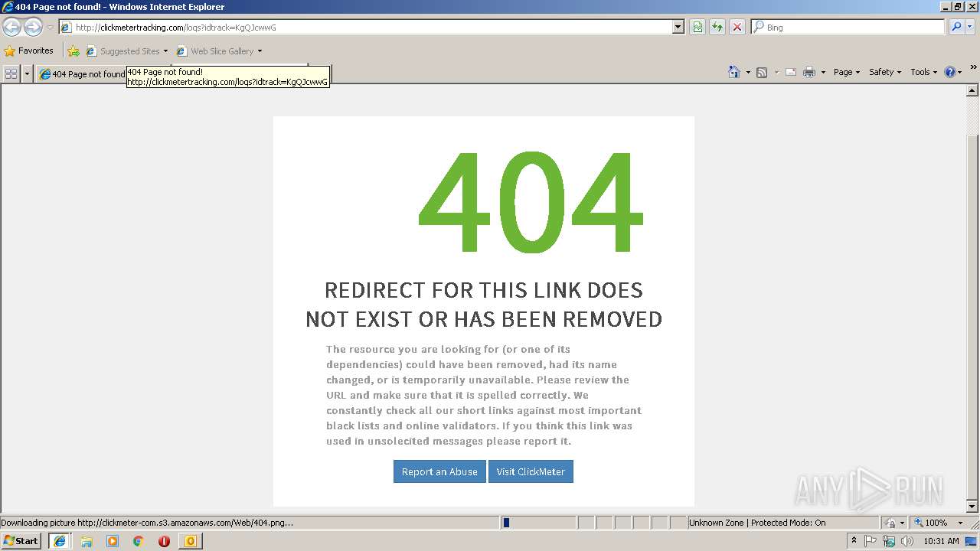980x551 pixels.
Task: Open the Outlook taskbar icon
Action: pos(190,541)
